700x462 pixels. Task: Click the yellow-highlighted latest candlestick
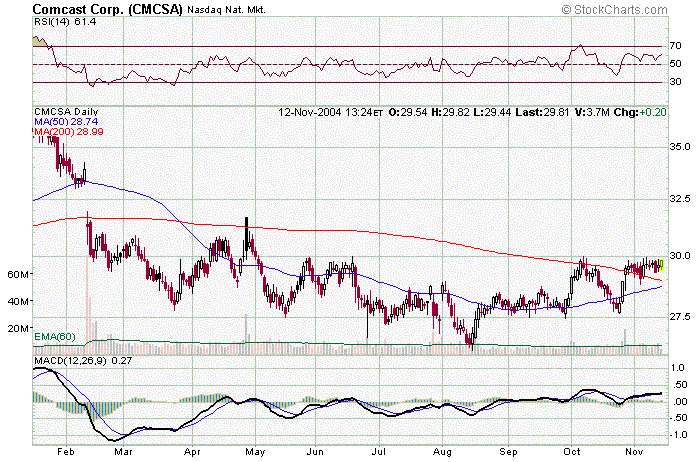tap(662, 265)
